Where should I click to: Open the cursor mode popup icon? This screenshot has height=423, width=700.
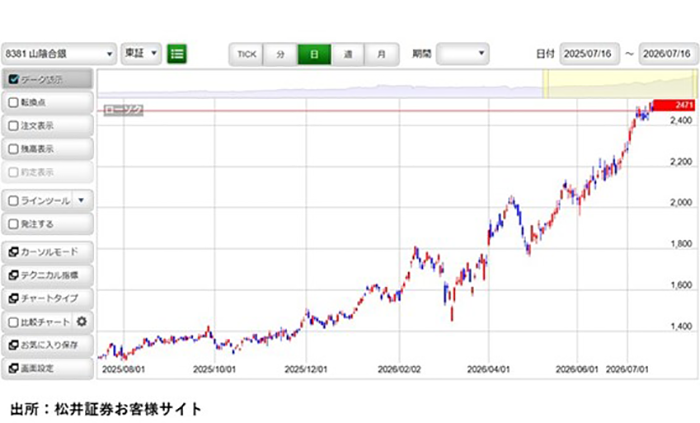click(13, 252)
